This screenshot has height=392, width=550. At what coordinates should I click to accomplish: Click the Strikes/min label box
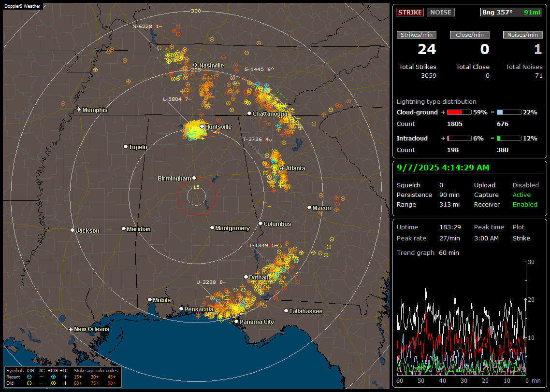point(416,35)
